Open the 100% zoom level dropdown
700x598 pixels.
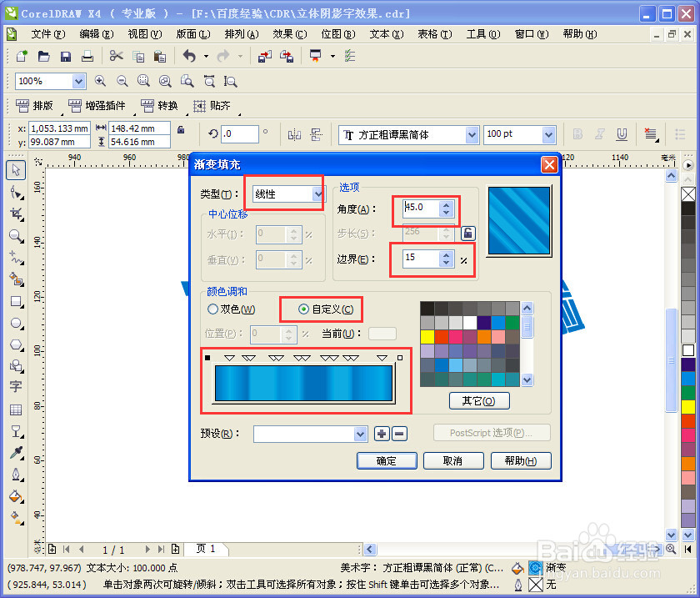point(78,82)
